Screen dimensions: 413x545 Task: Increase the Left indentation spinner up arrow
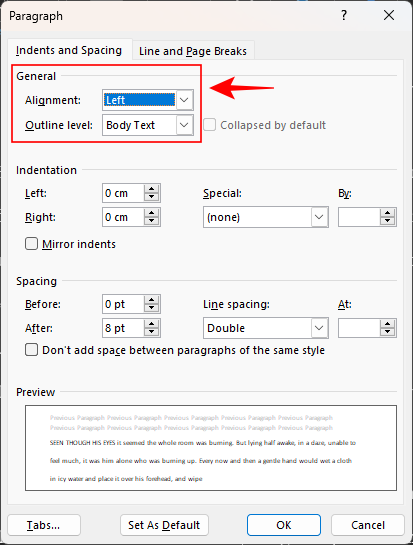pyautogui.click(x=151, y=189)
